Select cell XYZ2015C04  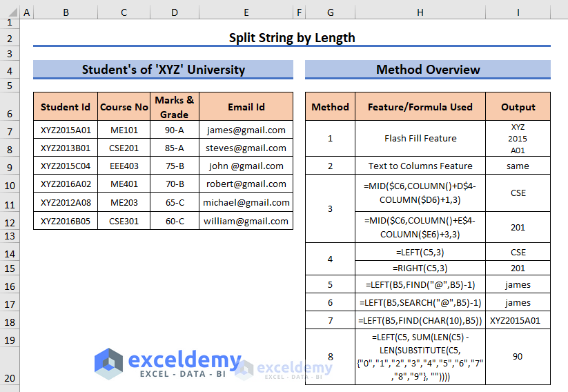[66, 166]
